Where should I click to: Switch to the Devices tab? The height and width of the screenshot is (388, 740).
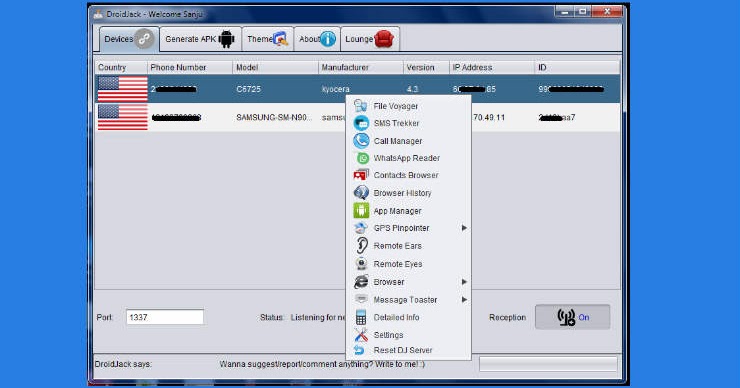pyautogui.click(x=129, y=39)
